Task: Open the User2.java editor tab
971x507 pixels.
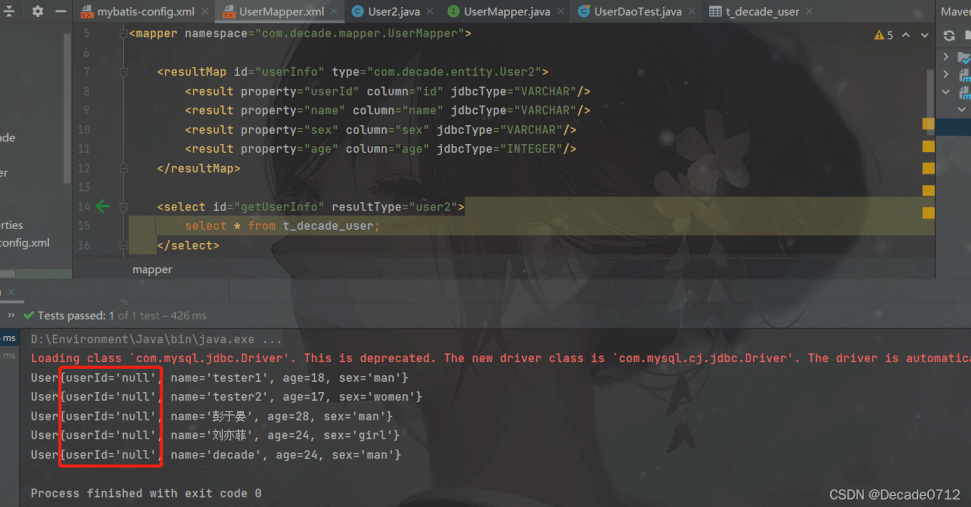Action: 393,12
